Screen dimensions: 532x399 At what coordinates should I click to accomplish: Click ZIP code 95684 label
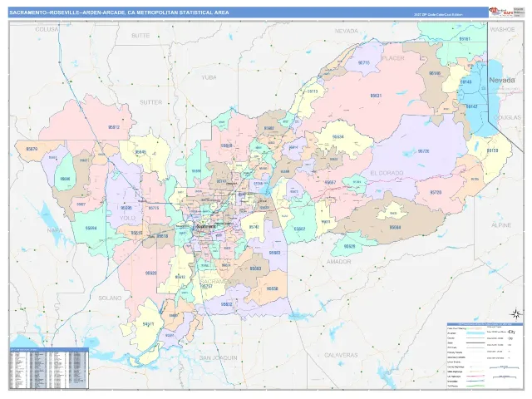point(395,228)
